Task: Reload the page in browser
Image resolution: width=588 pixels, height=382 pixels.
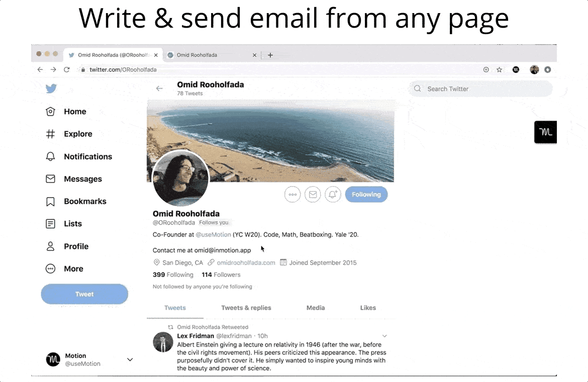Action: click(67, 70)
